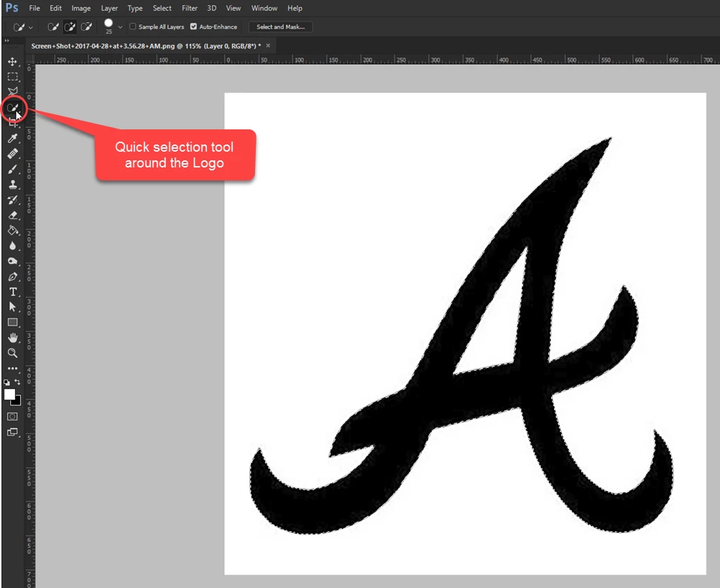
Task: Expand the toolbox with double-arrow
Action: click(x=7, y=40)
